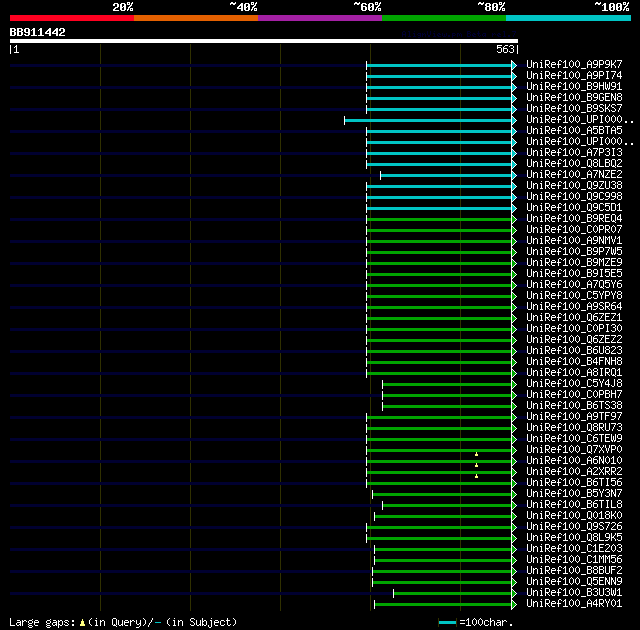Image resolution: width=640 pixels, height=630 pixels.
Task: Click the cyan =100char scale bar legend
Action: [447, 623]
